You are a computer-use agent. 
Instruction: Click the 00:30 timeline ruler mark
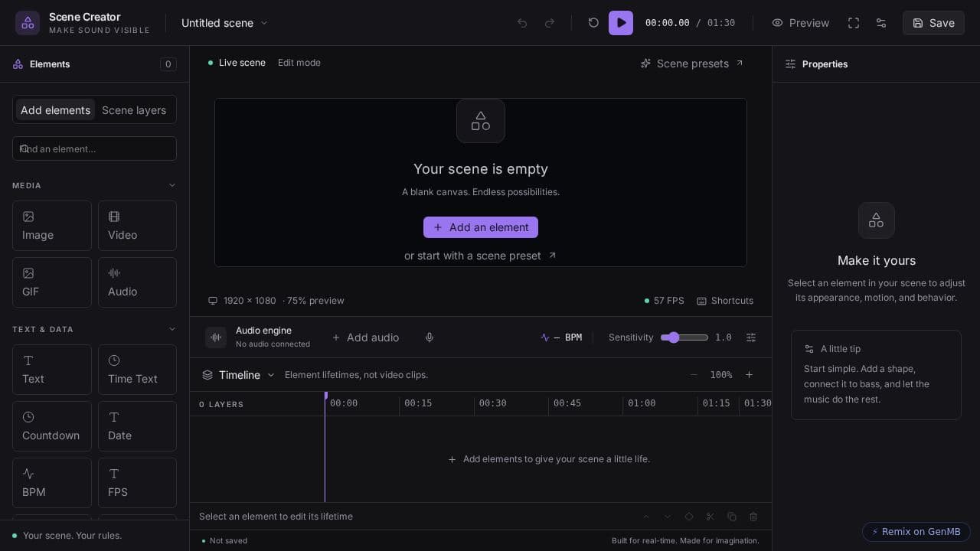pyautogui.click(x=492, y=403)
